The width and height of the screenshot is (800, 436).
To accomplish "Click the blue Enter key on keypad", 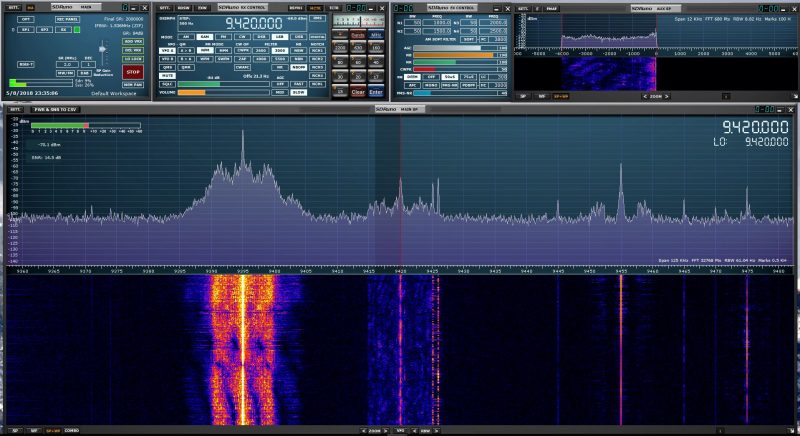I will [x=376, y=92].
